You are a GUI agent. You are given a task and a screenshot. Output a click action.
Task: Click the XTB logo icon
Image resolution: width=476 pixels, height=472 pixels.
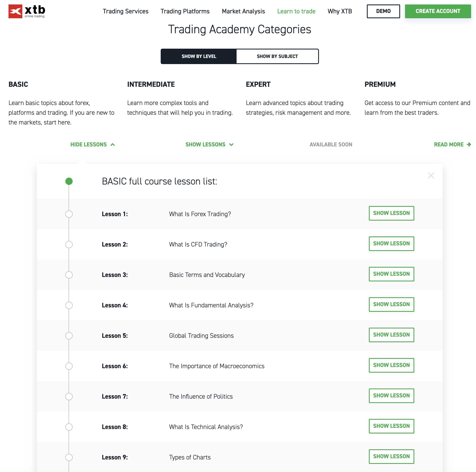15,11
